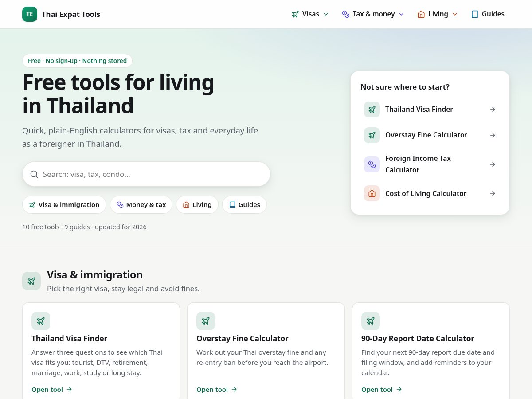The height and width of the screenshot is (399, 532).
Task: Click plane icon next to Overstay Fine Calculator in start panel
Action: [x=372, y=135]
